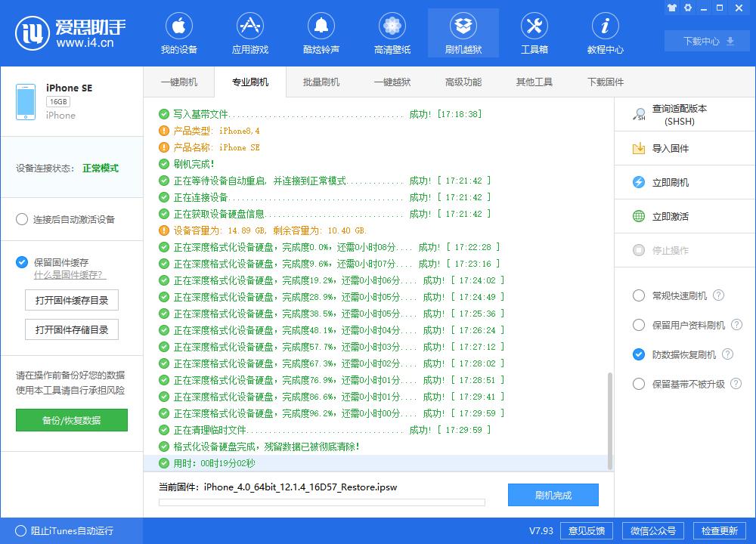Open the 高清壁纸 wallpapers section
The height and width of the screenshot is (544, 756).
point(392,32)
